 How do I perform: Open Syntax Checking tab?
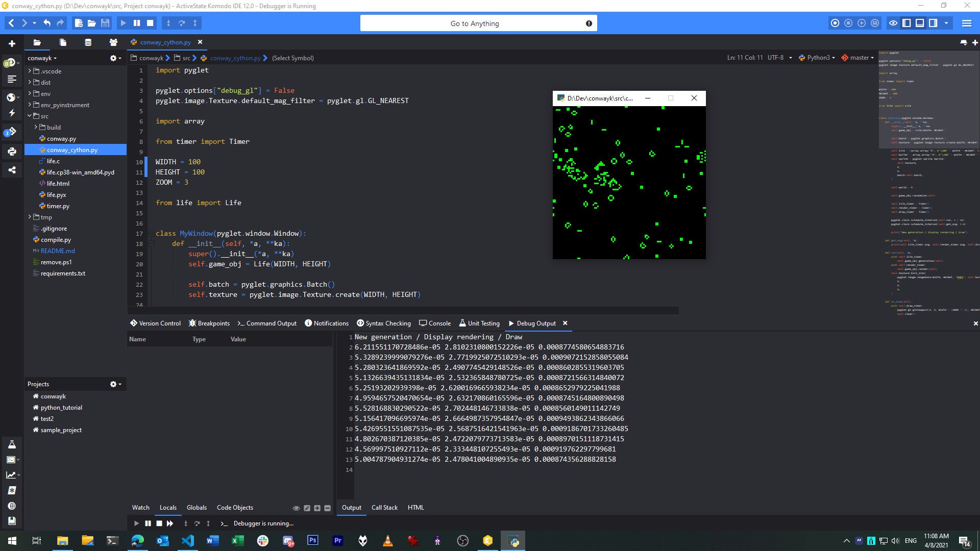383,323
